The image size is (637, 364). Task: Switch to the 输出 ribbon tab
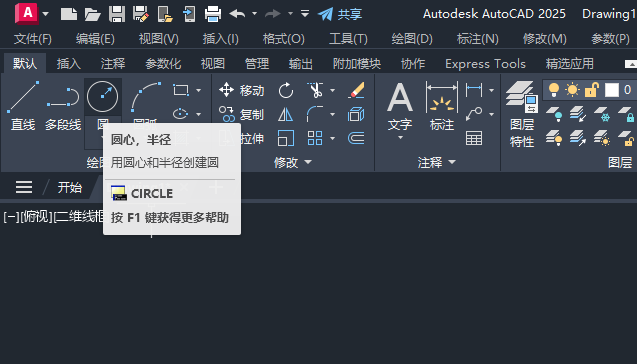[x=301, y=64]
